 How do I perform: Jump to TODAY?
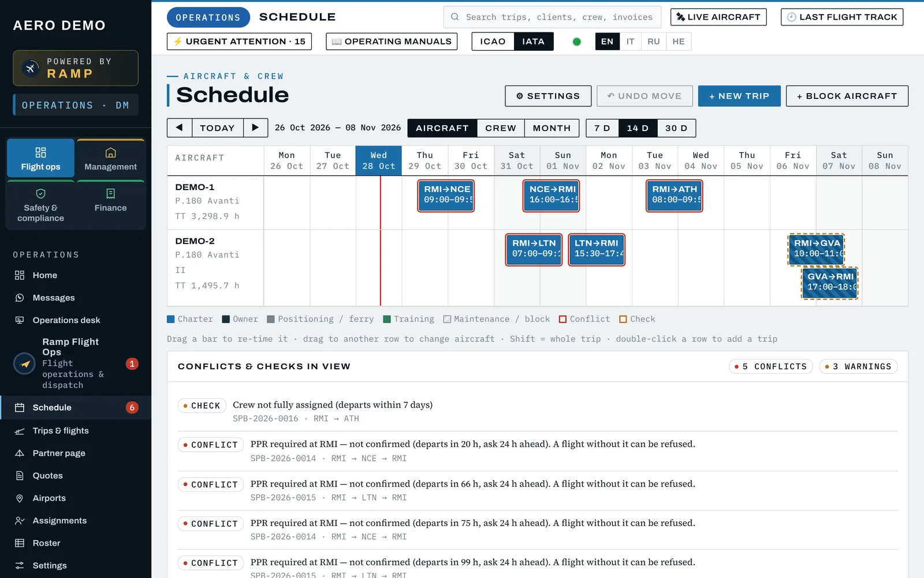click(x=217, y=128)
